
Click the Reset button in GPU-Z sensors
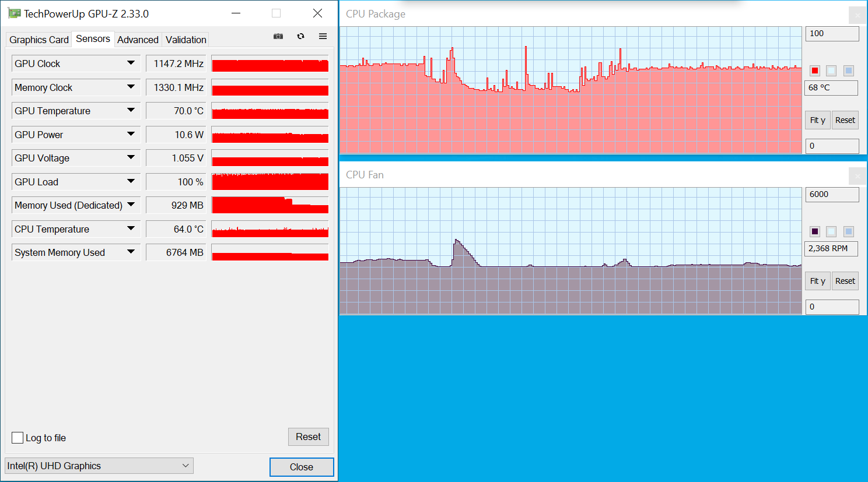[308, 437]
